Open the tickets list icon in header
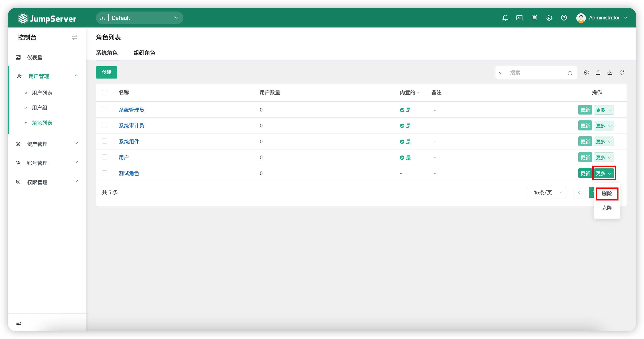Screen dimensions: 644x339 pos(534,18)
